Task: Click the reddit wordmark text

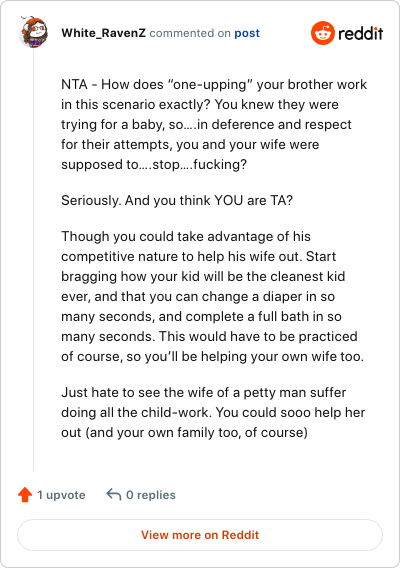Action: click(x=361, y=33)
